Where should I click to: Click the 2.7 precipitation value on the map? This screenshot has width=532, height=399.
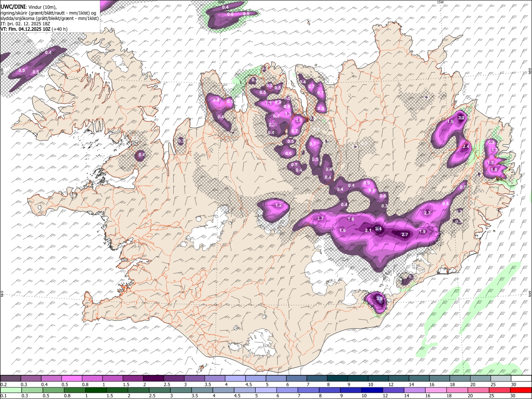(x=405, y=234)
